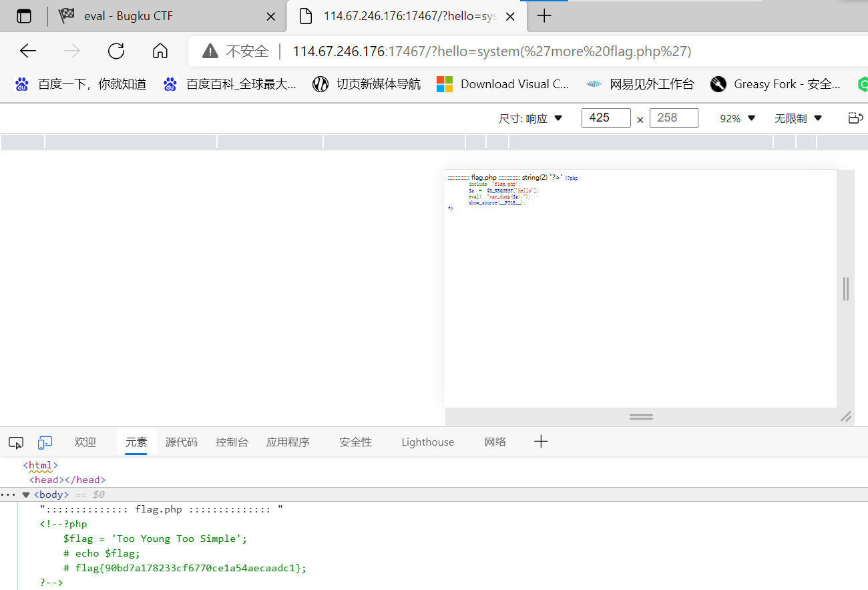Screen dimensions: 868x590
Task: Reload the current page
Action: click(116, 51)
